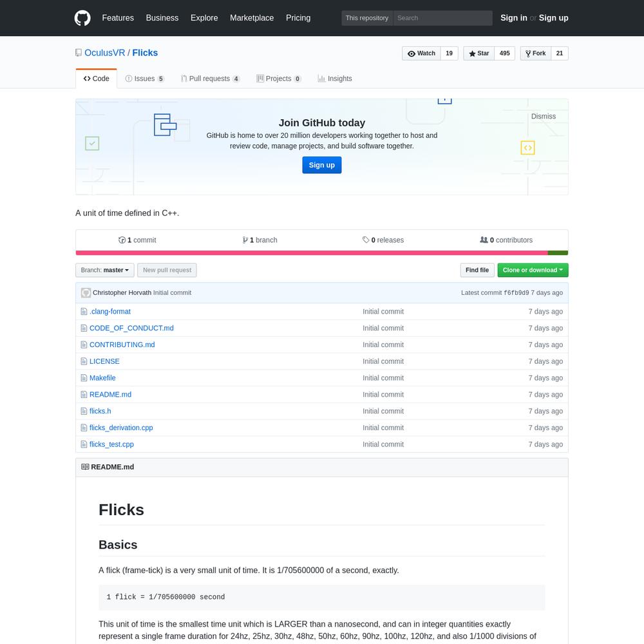Watch the Flicks repository

[x=421, y=53]
